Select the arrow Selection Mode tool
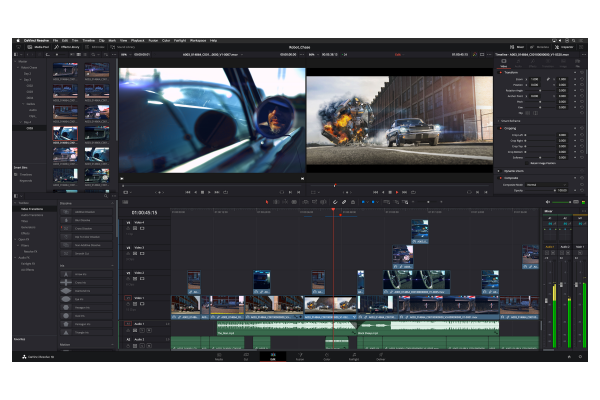The image size is (600, 400). pyautogui.click(x=267, y=202)
